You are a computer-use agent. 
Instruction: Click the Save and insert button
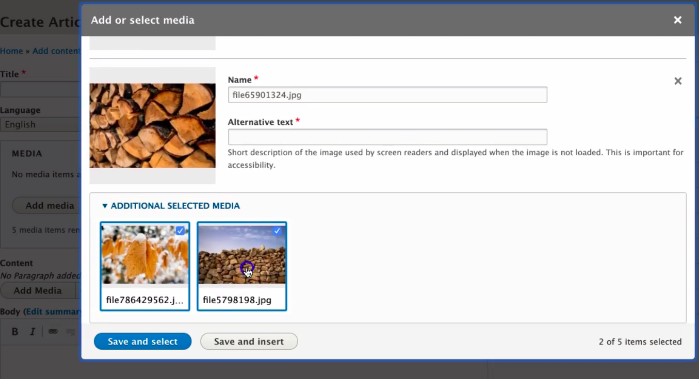[249, 341]
